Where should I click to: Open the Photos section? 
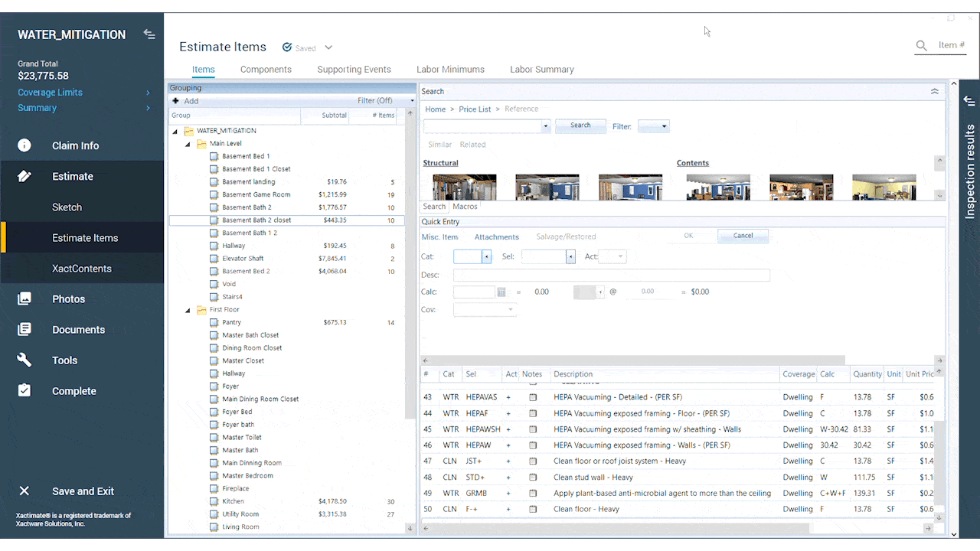click(x=68, y=299)
